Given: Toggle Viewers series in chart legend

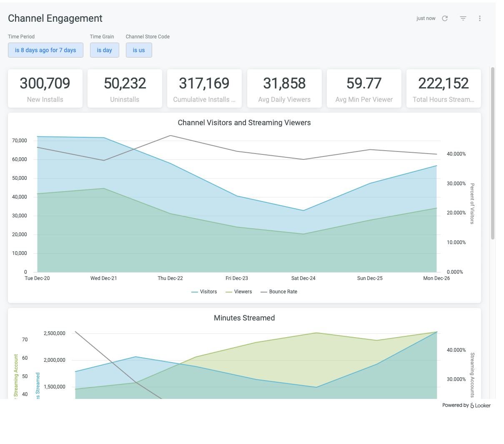Looking at the screenshot, I should 239,292.
